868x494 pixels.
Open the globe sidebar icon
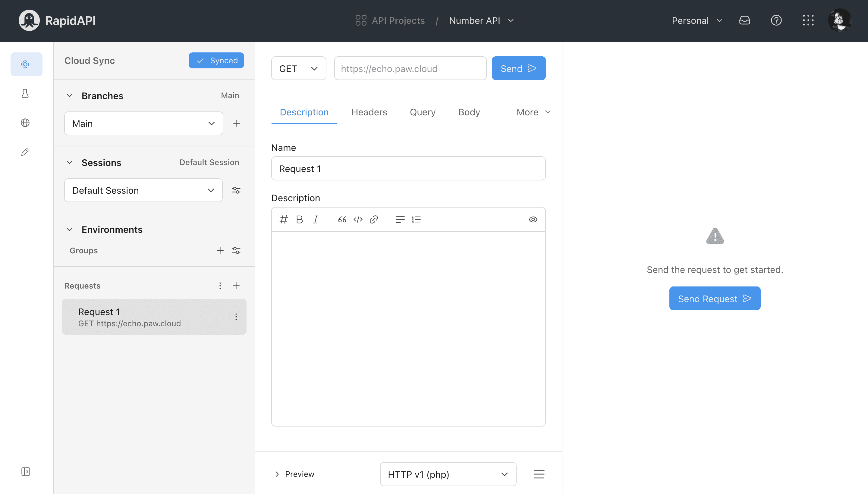click(x=25, y=123)
